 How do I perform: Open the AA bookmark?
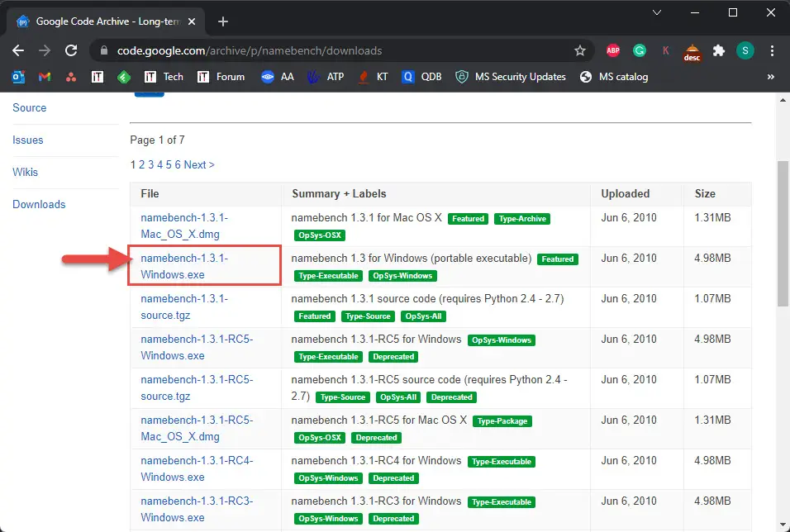point(278,77)
